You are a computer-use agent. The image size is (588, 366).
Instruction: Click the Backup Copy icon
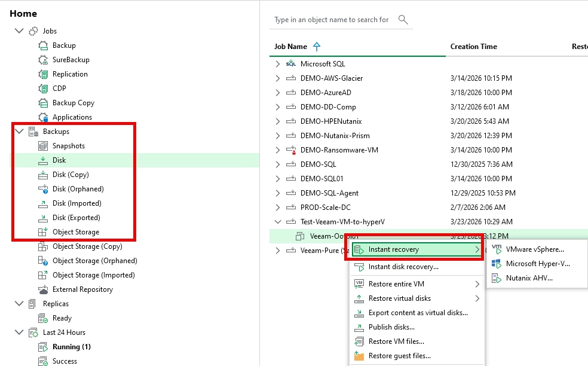43,103
